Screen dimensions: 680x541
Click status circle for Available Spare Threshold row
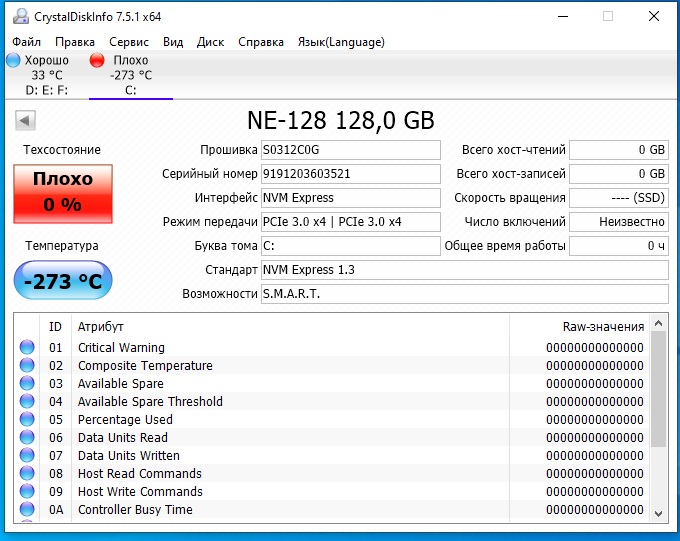27,401
